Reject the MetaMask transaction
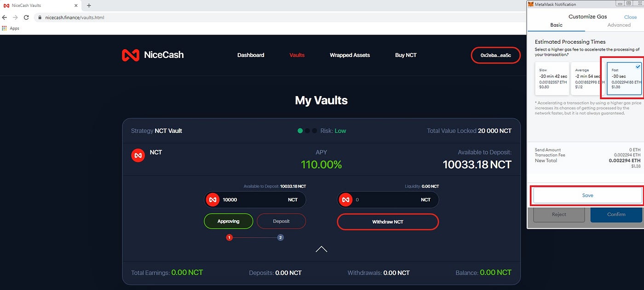Screen dimensions: 644x290 click(559, 215)
